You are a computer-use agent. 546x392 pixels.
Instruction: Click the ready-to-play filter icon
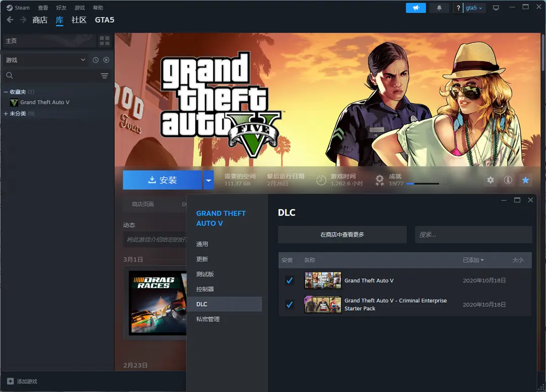(106, 60)
